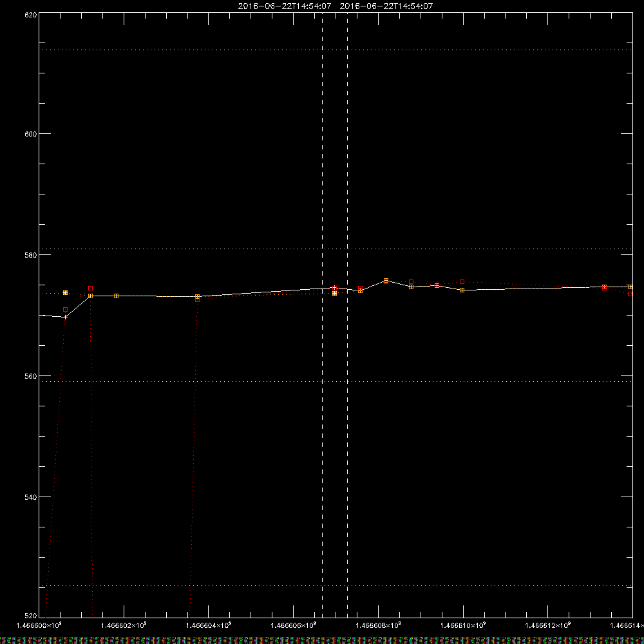The image size is (644, 644).
Task: Click the x-axis label 1.466608×10⁹
Action: coord(378,625)
